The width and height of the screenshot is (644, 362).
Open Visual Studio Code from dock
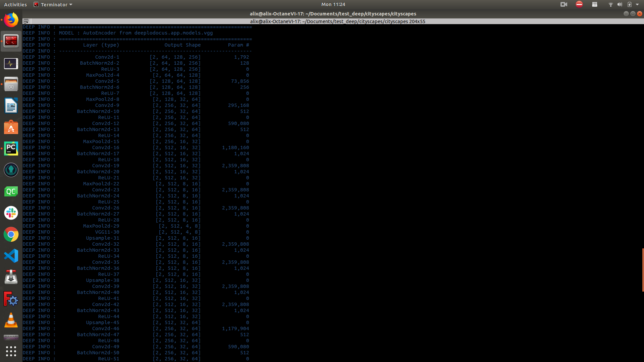coord(11,256)
